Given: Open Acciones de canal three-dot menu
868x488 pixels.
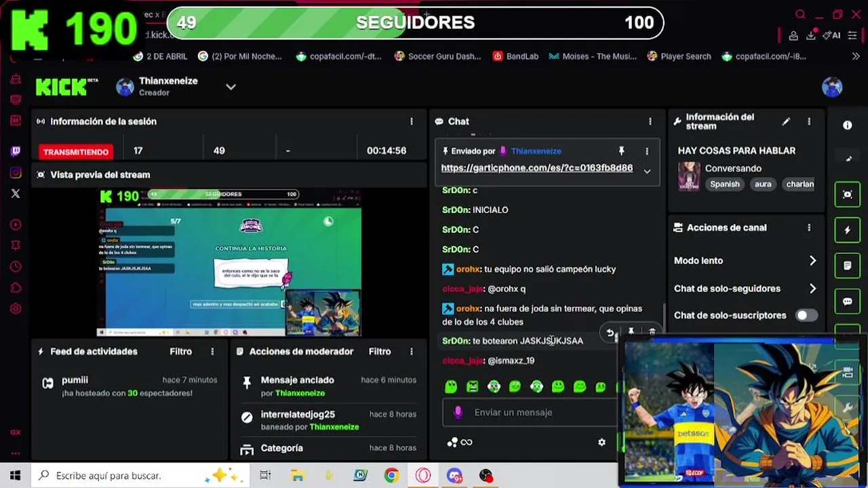Looking at the screenshot, I should (808, 228).
